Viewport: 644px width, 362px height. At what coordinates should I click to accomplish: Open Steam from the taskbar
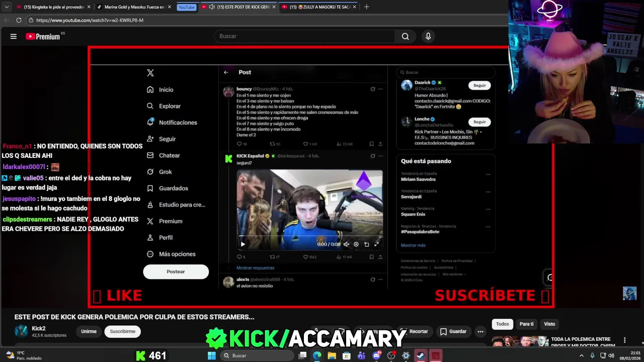click(421, 355)
